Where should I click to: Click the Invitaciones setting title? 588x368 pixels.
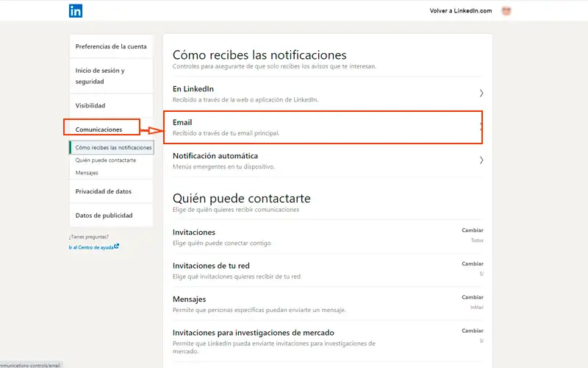point(194,233)
